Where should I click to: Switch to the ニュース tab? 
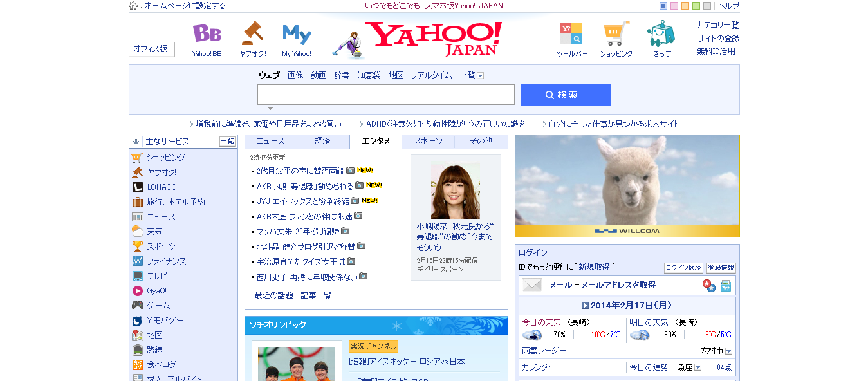click(x=271, y=142)
